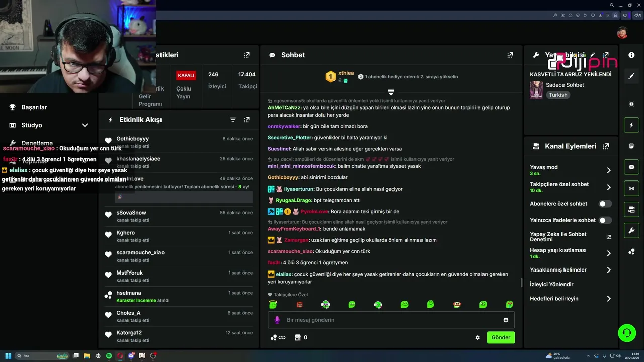Click username AhMeTCaNzz in chat
This screenshot has height=362, width=644.
(x=284, y=108)
